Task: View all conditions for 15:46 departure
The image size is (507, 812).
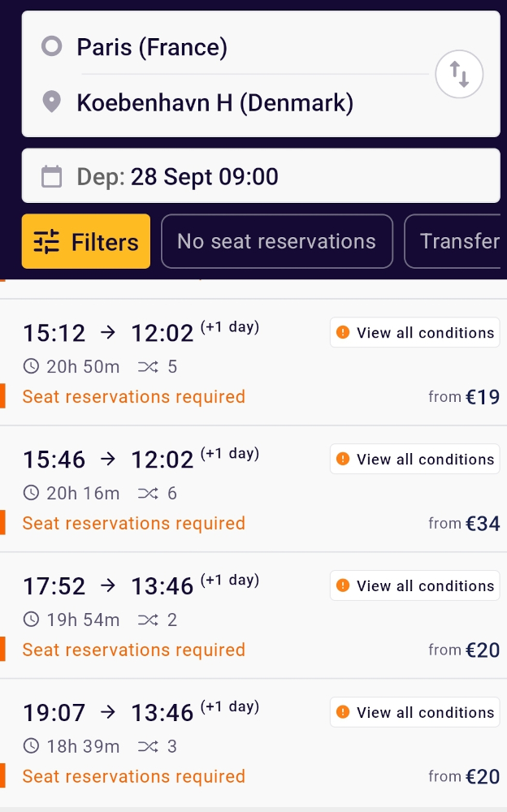Action: coord(414,460)
